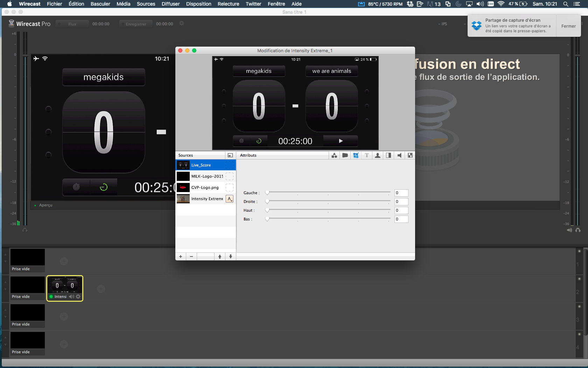Click the add source plus button

point(181,257)
